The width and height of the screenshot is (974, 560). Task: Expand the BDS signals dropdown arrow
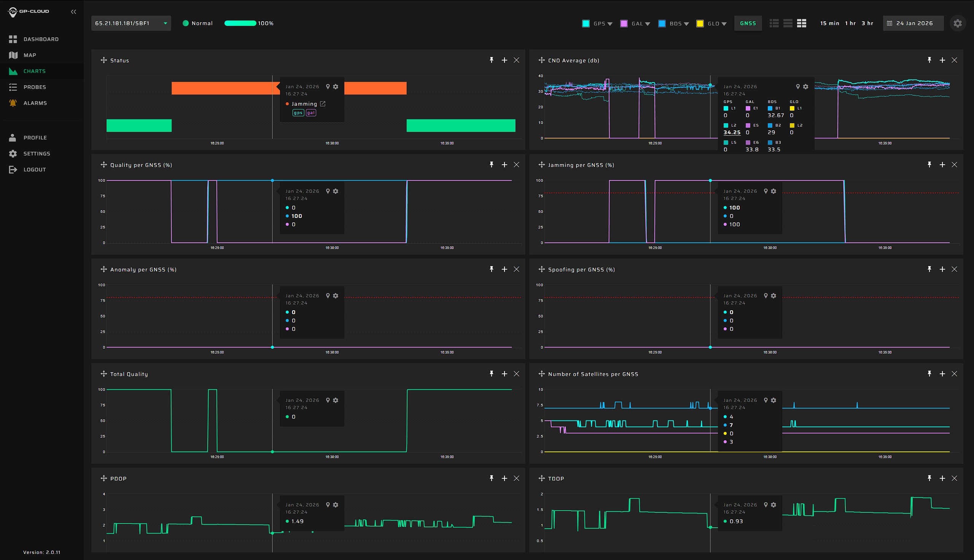click(x=686, y=24)
